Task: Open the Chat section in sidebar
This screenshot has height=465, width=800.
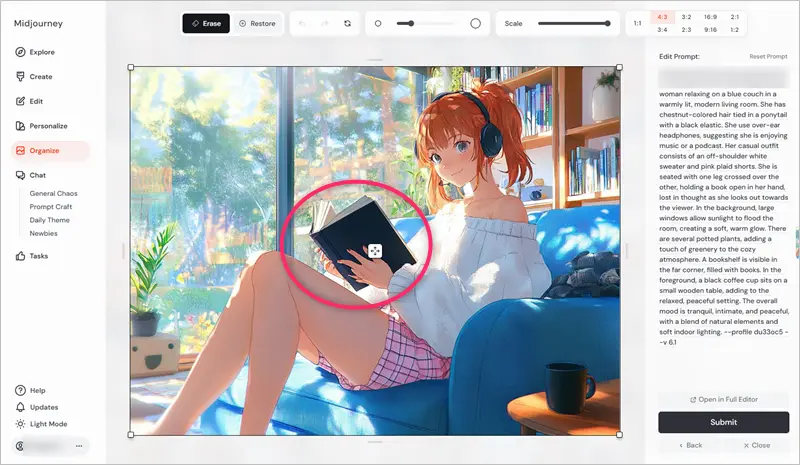Action: coord(38,175)
